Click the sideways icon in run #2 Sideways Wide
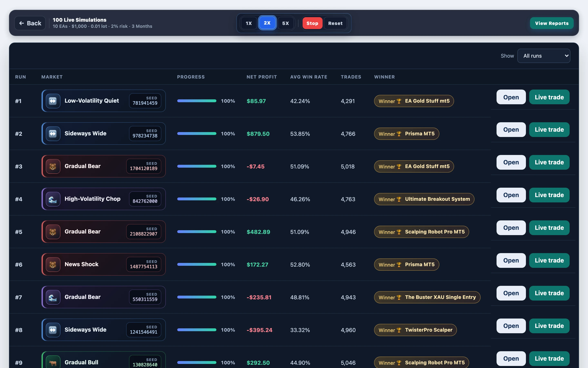This screenshot has height=368, width=588. tap(53, 133)
